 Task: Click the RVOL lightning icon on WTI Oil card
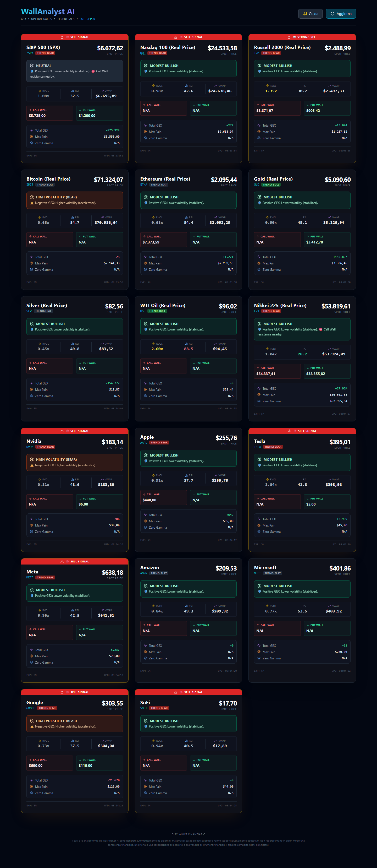point(153,344)
